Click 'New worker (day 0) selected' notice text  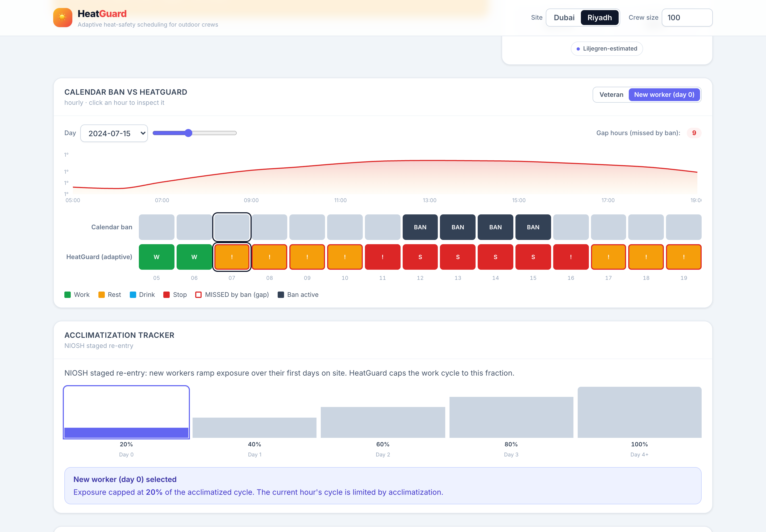pos(125,479)
